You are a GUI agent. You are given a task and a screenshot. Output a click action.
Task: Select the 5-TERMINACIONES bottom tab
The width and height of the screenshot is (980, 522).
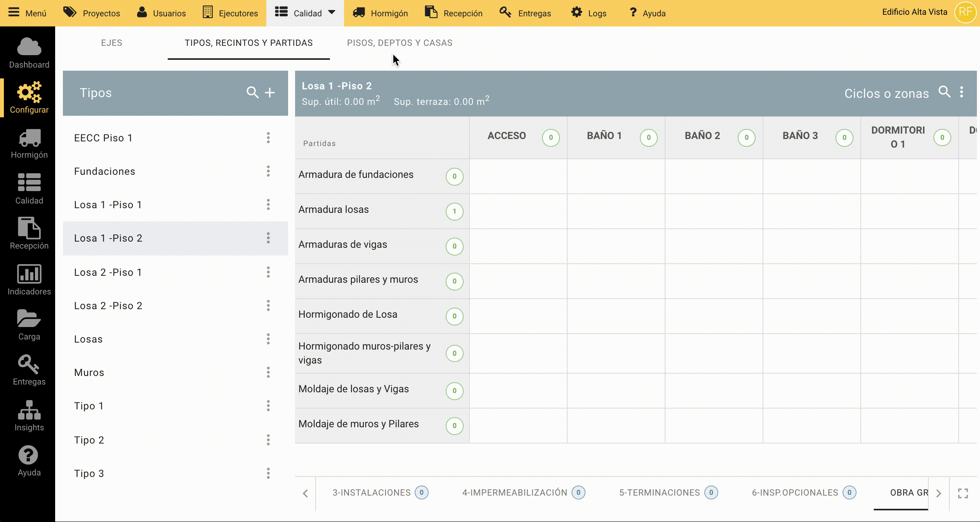pyautogui.click(x=659, y=492)
